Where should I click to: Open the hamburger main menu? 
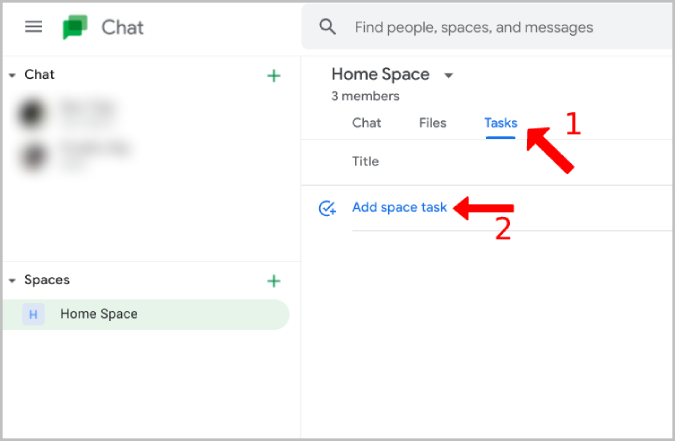[33, 27]
